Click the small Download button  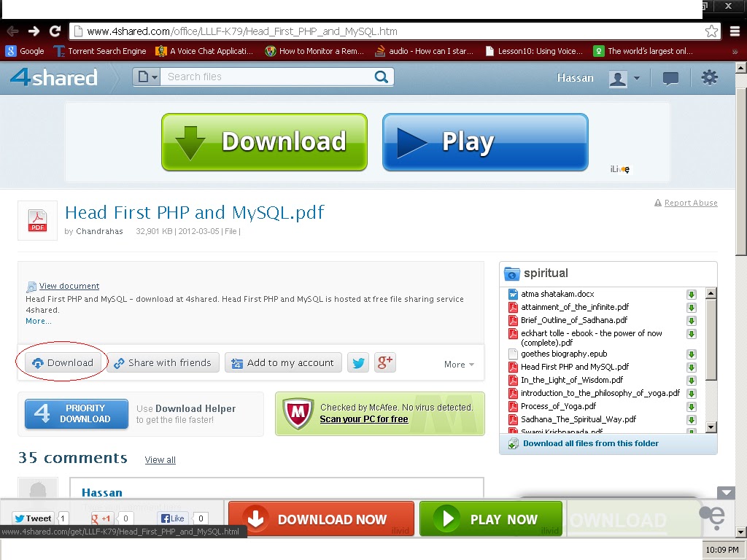point(63,363)
